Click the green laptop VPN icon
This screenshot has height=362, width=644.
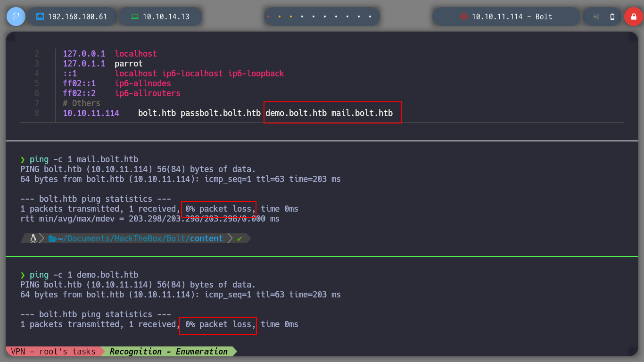(x=135, y=16)
